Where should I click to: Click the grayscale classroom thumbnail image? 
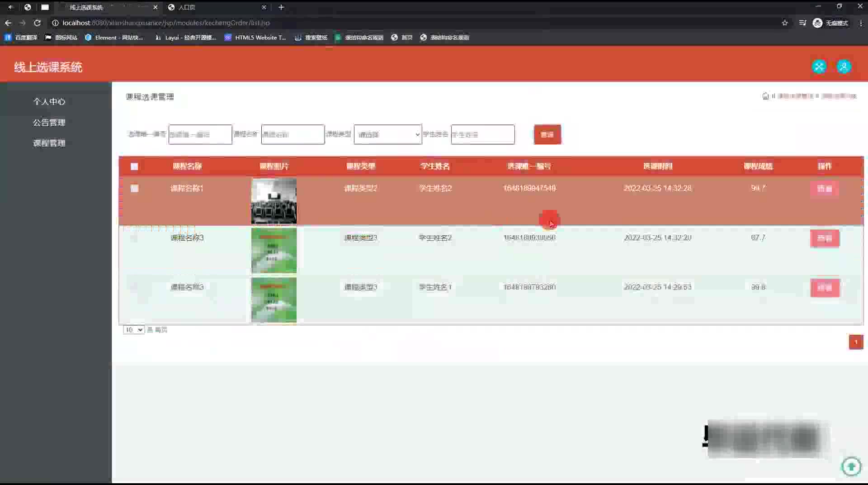coord(274,201)
